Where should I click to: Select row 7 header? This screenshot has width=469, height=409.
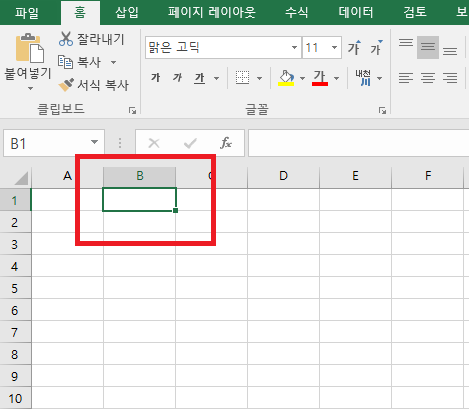pos(15,332)
